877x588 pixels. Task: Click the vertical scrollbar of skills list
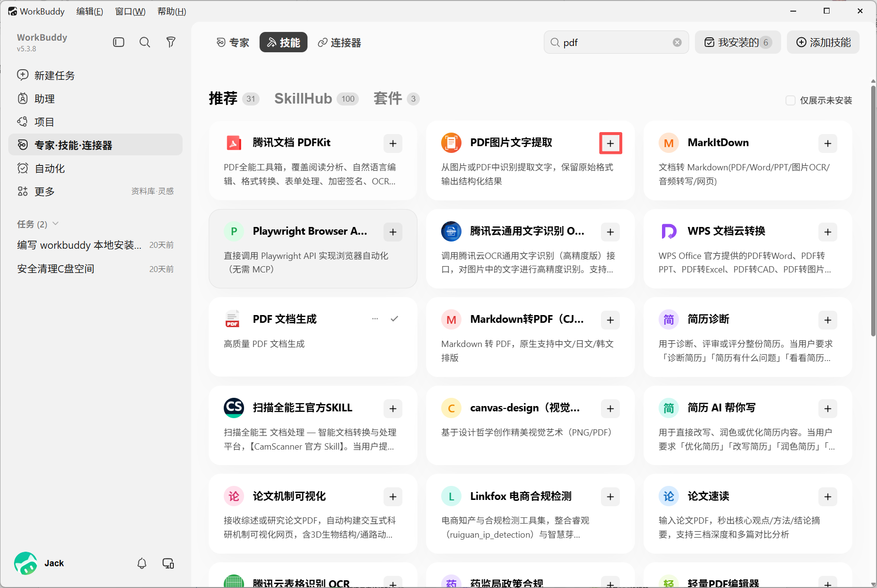tap(873, 211)
